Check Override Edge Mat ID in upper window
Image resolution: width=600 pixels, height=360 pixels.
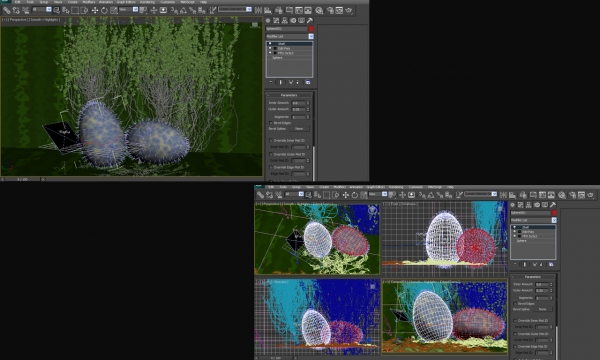271,167
